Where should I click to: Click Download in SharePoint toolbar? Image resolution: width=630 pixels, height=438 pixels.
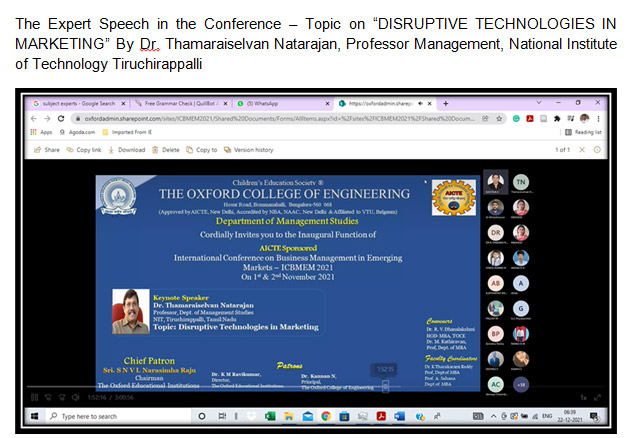coord(127,150)
